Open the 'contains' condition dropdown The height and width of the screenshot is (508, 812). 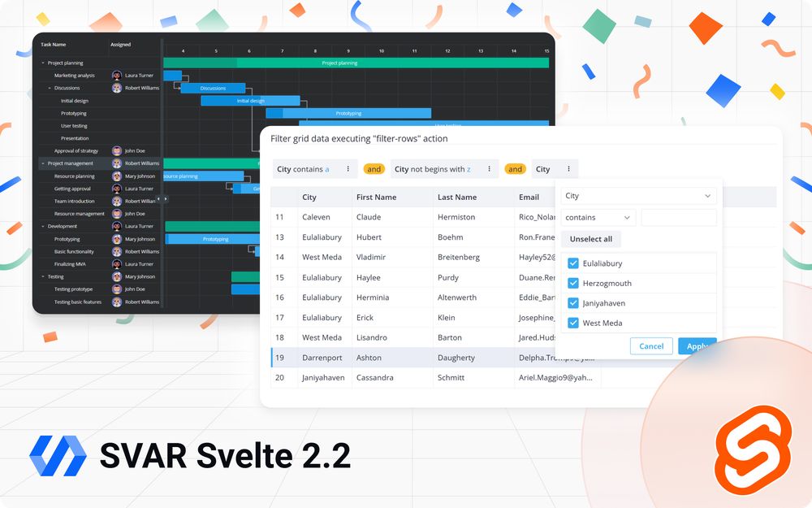point(598,218)
